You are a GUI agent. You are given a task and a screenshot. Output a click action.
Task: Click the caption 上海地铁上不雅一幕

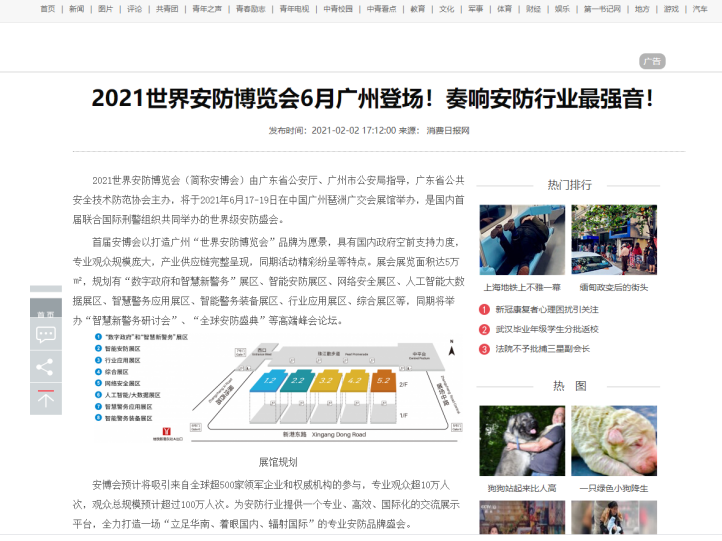pos(522,287)
